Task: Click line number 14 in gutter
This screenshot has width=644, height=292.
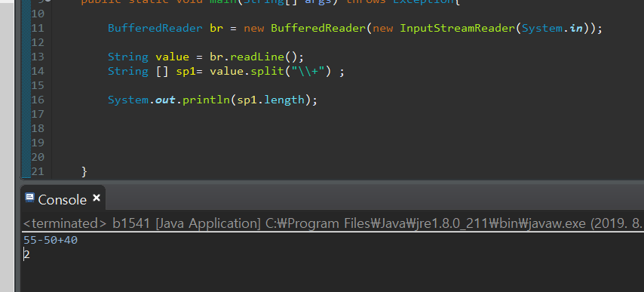Action: [x=38, y=71]
